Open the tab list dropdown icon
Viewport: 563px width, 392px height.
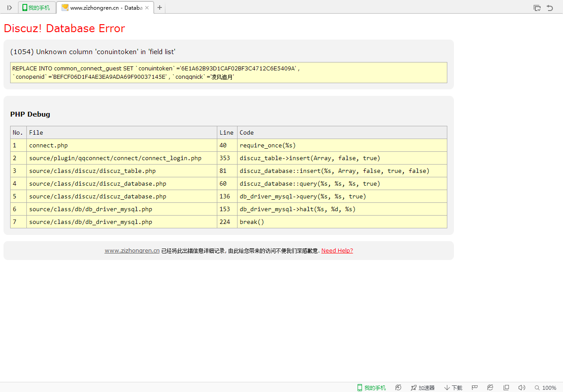[x=537, y=8]
